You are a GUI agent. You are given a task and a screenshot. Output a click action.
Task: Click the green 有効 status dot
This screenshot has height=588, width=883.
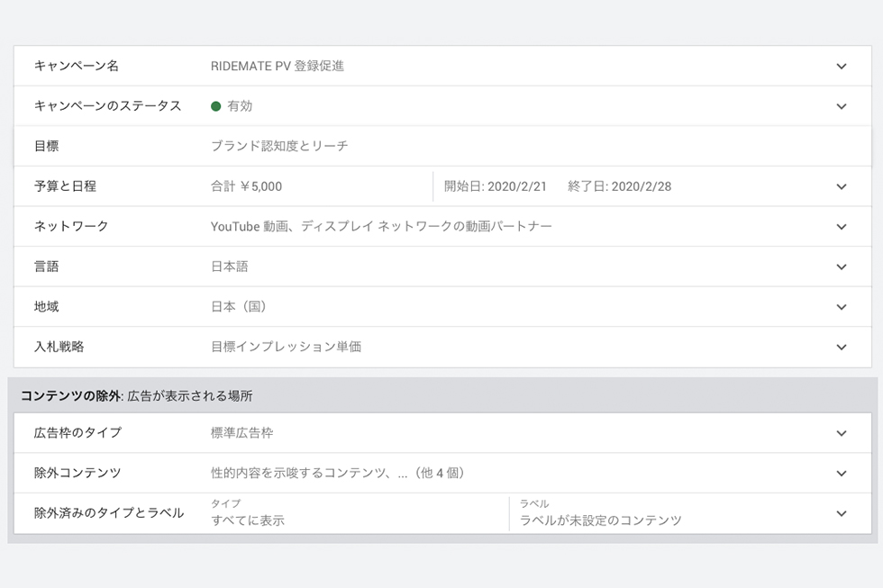click(x=215, y=106)
